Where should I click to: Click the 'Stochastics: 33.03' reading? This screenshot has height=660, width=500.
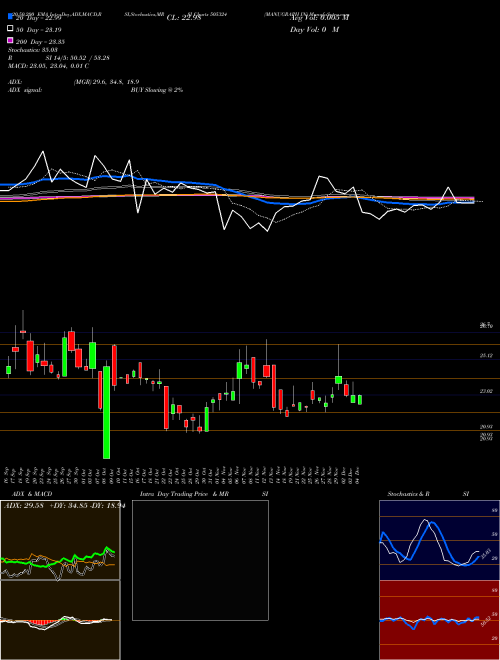[x=32, y=50]
